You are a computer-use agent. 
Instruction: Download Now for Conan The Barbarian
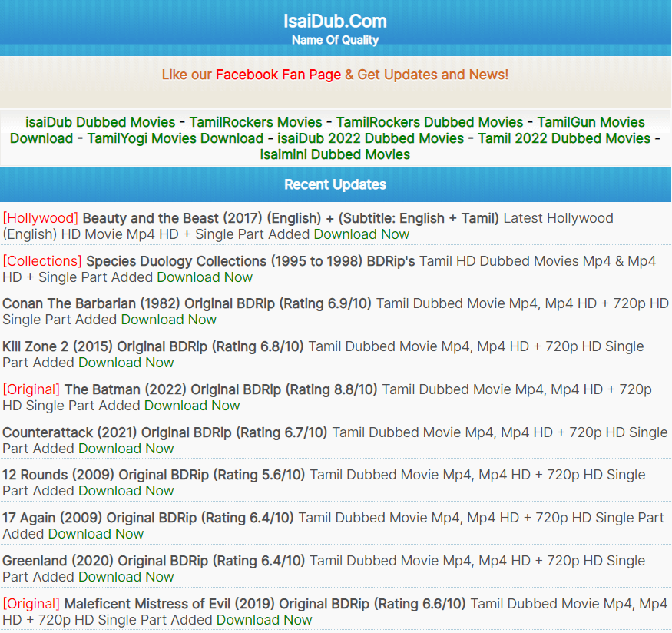click(168, 320)
